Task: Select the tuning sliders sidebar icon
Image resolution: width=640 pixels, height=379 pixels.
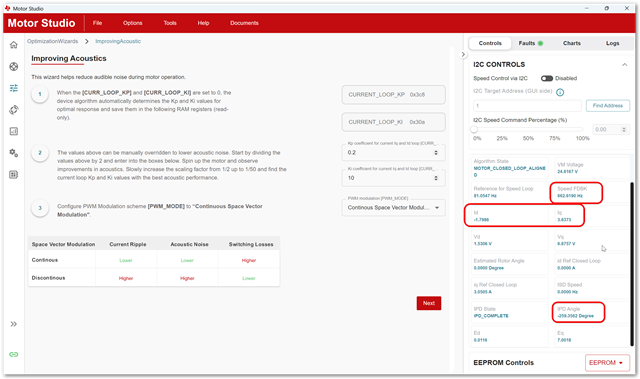Action: click(14, 88)
